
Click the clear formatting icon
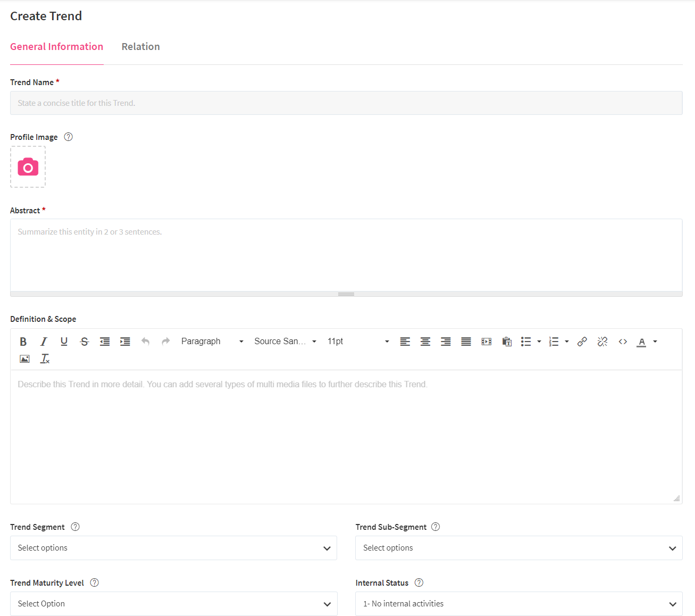click(45, 359)
